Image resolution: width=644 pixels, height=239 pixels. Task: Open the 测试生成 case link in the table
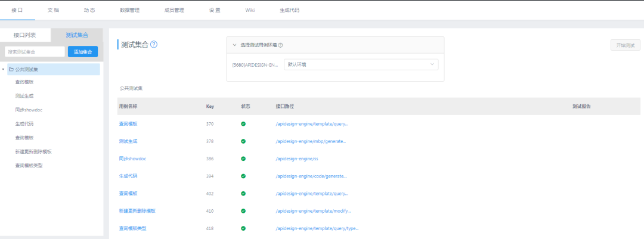128,141
